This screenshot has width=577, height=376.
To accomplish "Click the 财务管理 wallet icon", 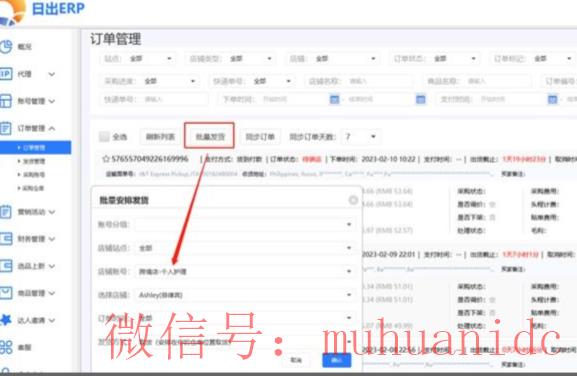I will [6, 239].
